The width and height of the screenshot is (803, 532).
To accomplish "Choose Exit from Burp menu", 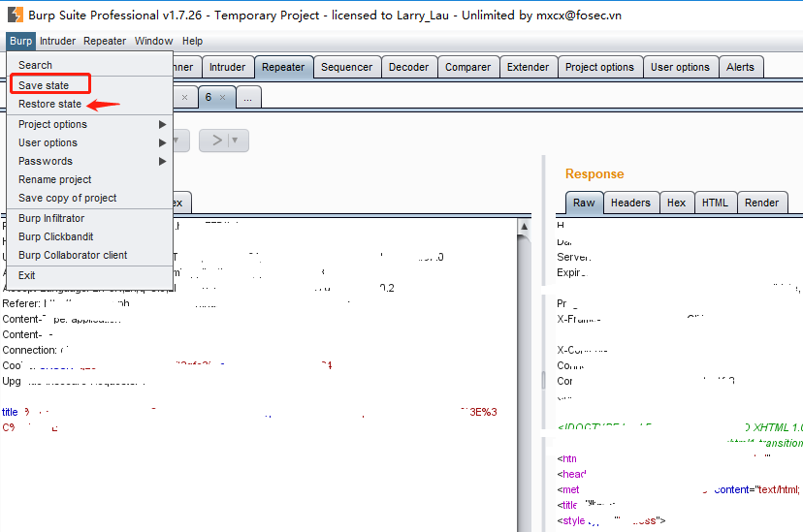I will (90, 276).
